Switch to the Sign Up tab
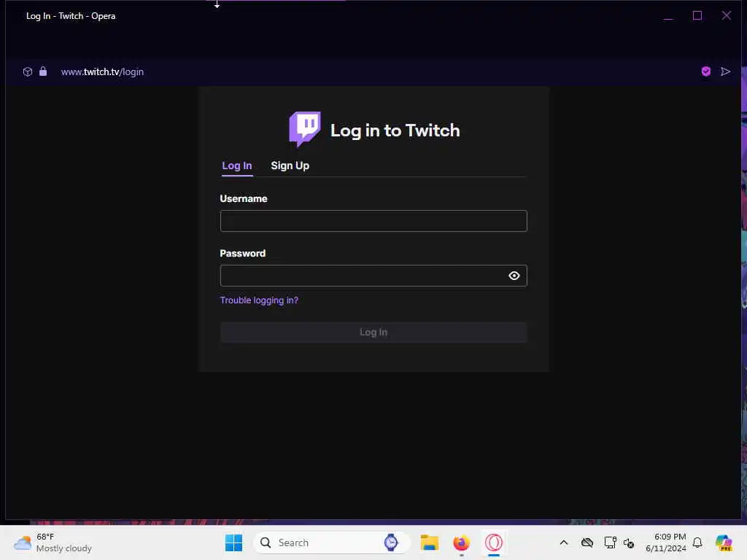Screen dimensions: 747x560 pyautogui.click(x=290, y=166)
